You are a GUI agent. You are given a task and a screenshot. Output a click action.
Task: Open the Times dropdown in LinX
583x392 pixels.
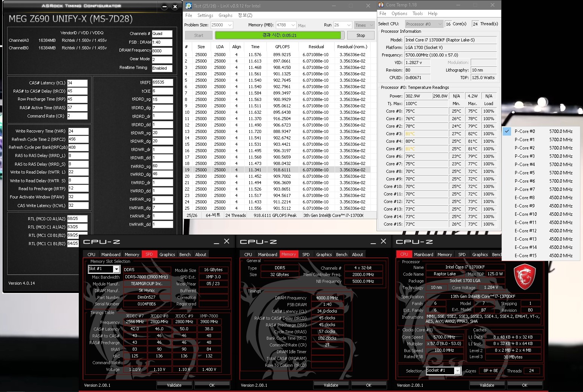[x=372, y=25]
